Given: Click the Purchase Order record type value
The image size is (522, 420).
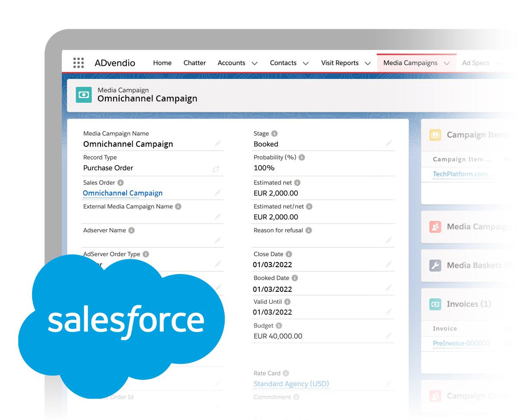Looking at the screenshot, I should tap(108, 168).
